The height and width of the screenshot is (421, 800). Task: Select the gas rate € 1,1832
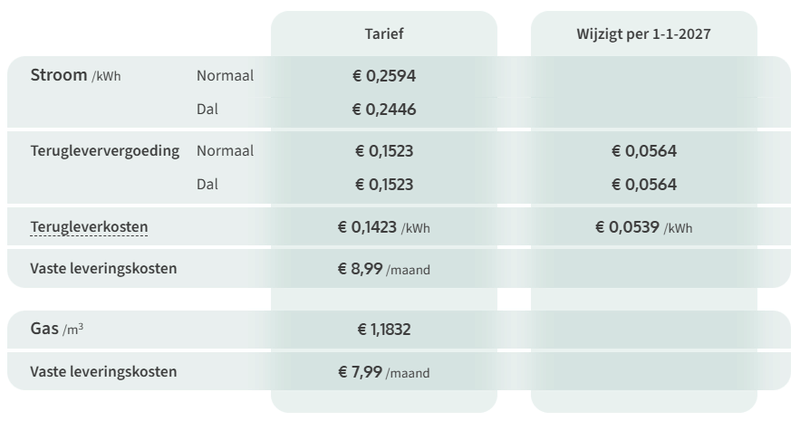[x=384, y=329]
